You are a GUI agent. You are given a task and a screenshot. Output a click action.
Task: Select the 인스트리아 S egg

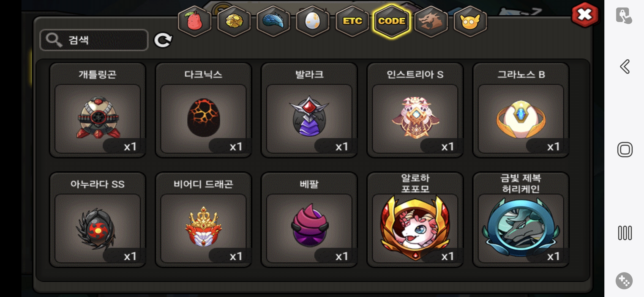pyautogui.click(x=415, y=110)
